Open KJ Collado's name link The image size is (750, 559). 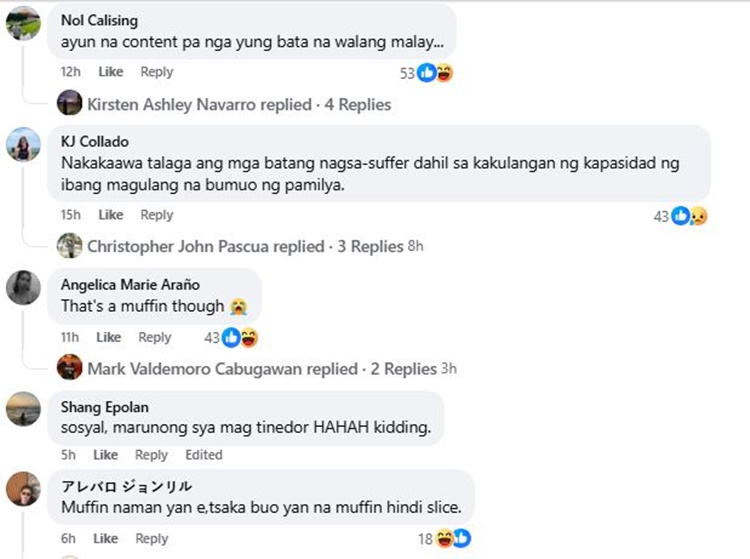(x=95, y=142)
